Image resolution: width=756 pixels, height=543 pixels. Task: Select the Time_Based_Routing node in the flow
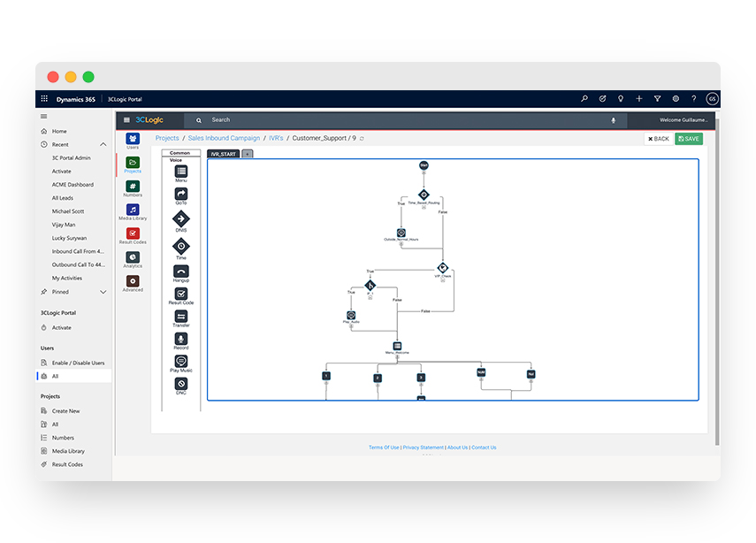[424, 195]
